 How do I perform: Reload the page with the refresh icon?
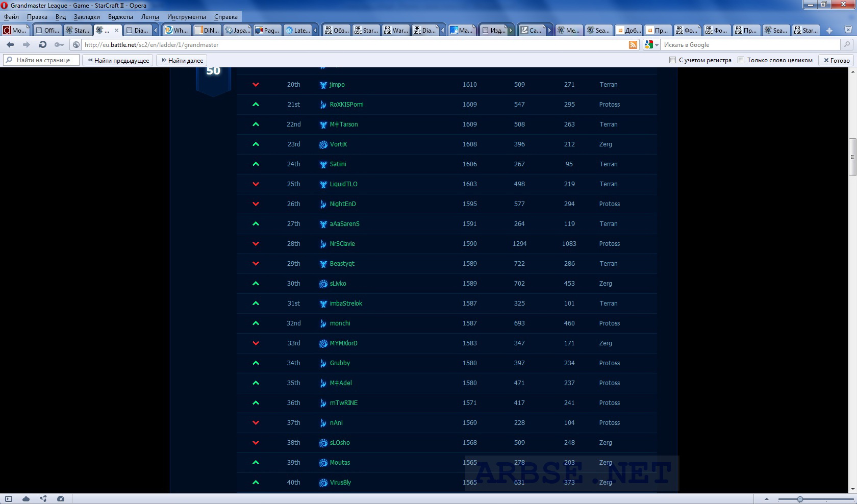[43, 45]
